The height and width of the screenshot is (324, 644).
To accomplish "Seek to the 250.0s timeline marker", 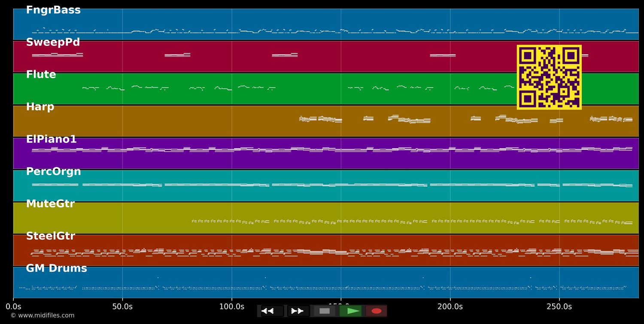I will point(559,306).
